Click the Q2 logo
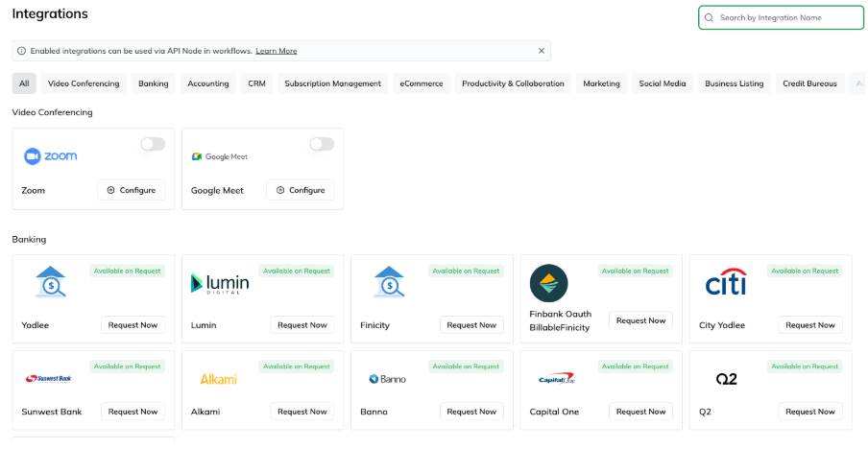This screenshot has width=868, height=449. tap(726, 379)
